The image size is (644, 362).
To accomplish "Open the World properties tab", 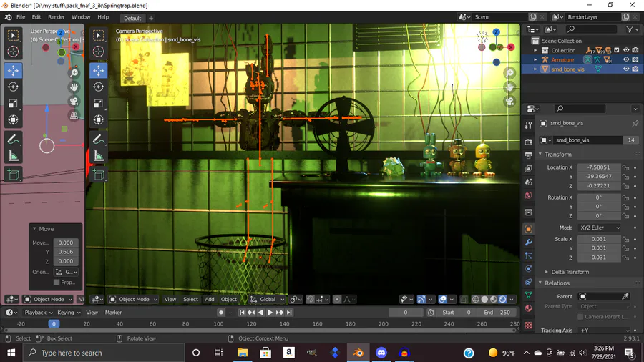I will (529, 195).
